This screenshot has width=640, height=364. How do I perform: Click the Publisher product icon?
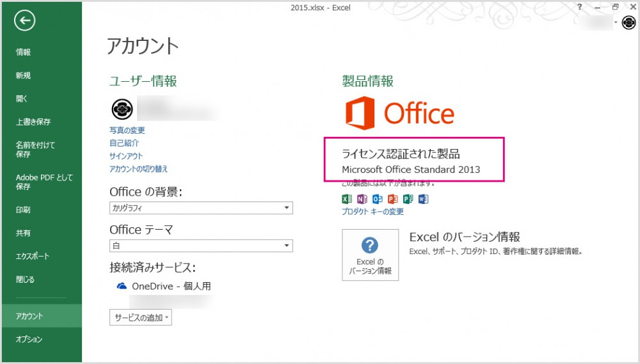pyautogui.click(x=408, y=199)
